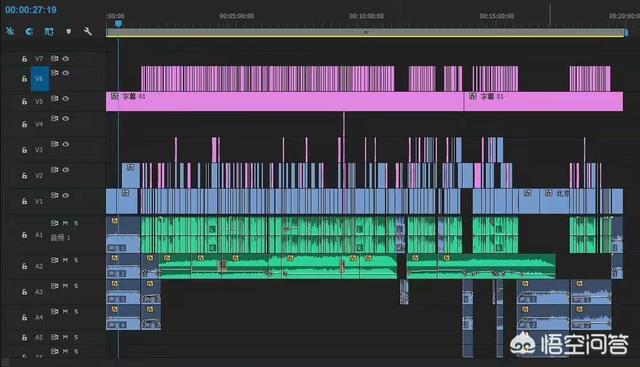The height and width of the screenshot is (367, 640).
Task: Click the linked selection tool icon
Action: coord(49,31)
